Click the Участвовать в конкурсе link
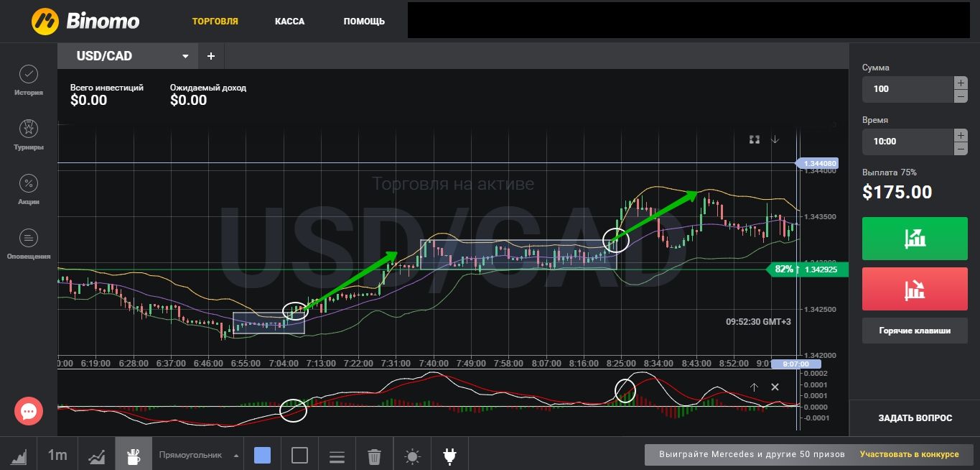The width and height of the screenshot is (980, 470). click(909, 454)
